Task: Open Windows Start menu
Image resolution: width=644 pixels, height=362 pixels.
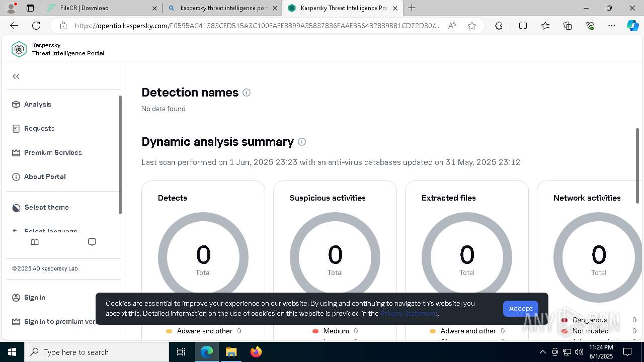Action: coord(12,352)
